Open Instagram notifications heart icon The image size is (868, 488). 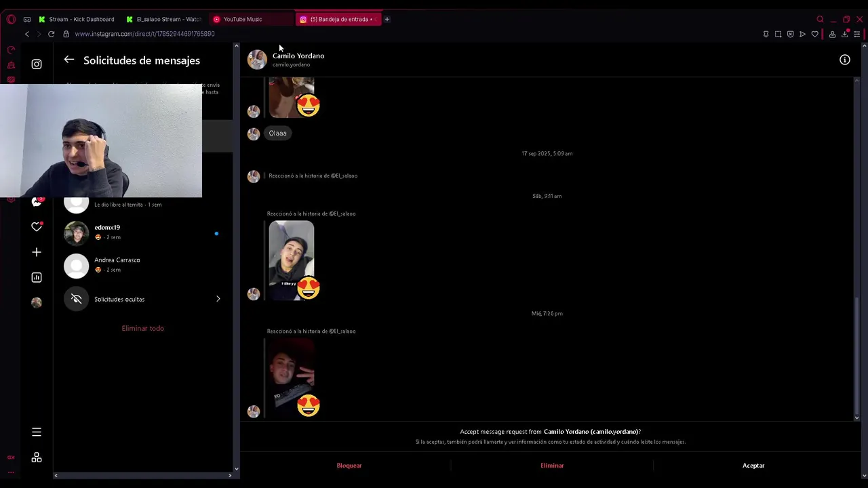point(37,226)
